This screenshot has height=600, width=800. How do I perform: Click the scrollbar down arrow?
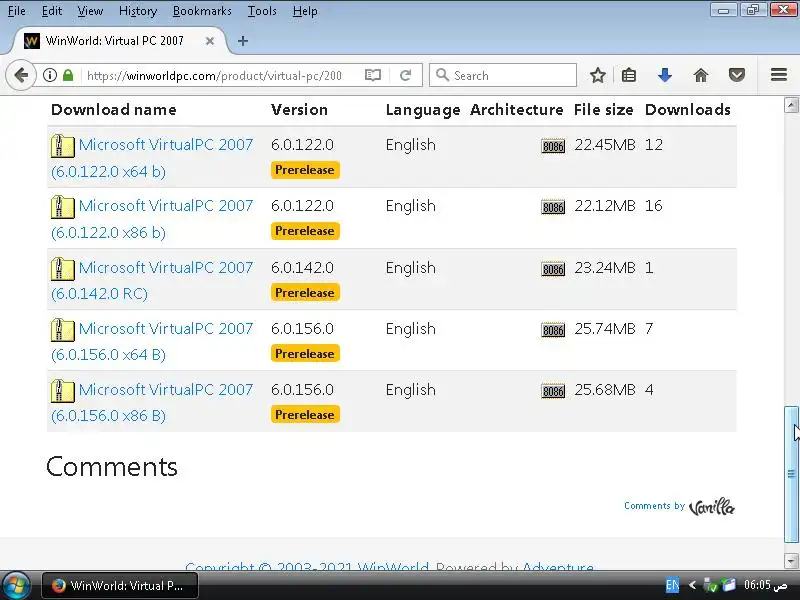click(x=791, y=561)
